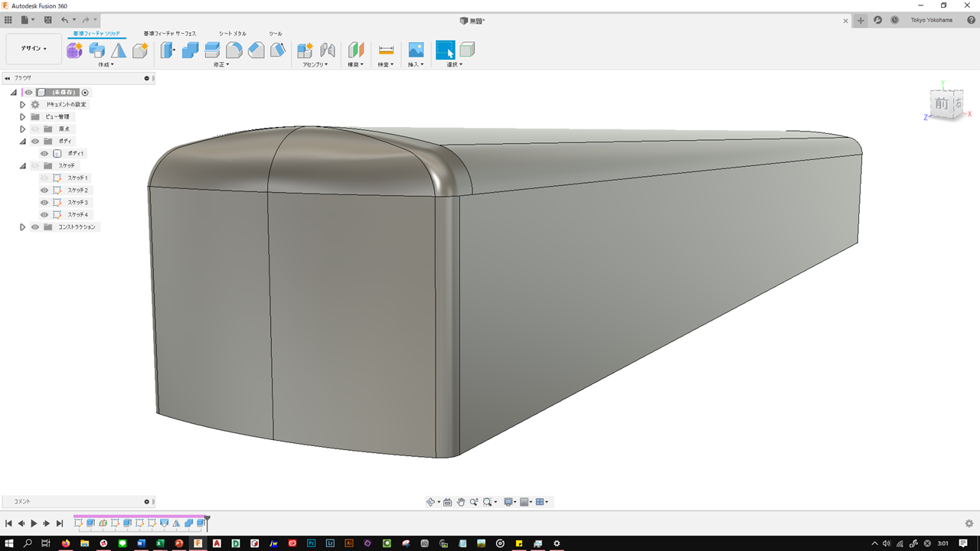Click the front face of the ViewCube
The image size is (980, 551).
click(x=941, y=103)
